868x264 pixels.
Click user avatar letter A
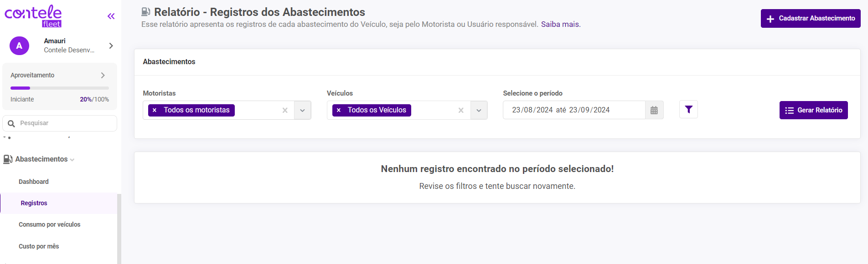point(19,46)
